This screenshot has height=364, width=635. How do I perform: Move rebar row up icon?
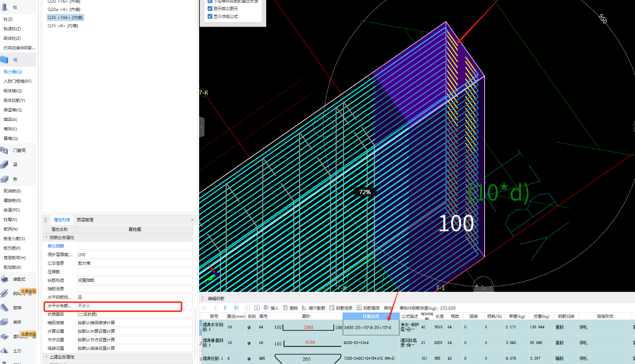click(x=247, y=308)
